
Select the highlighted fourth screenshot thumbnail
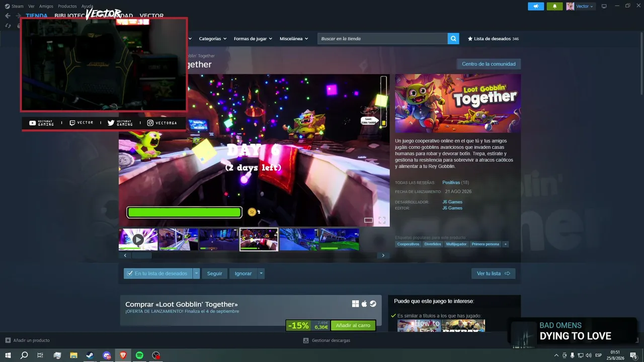259,239
